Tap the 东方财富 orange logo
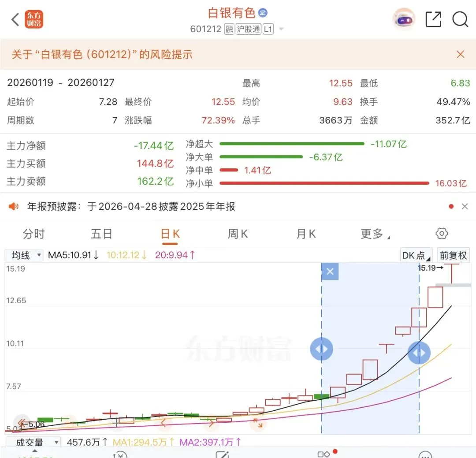 (33, 19)
